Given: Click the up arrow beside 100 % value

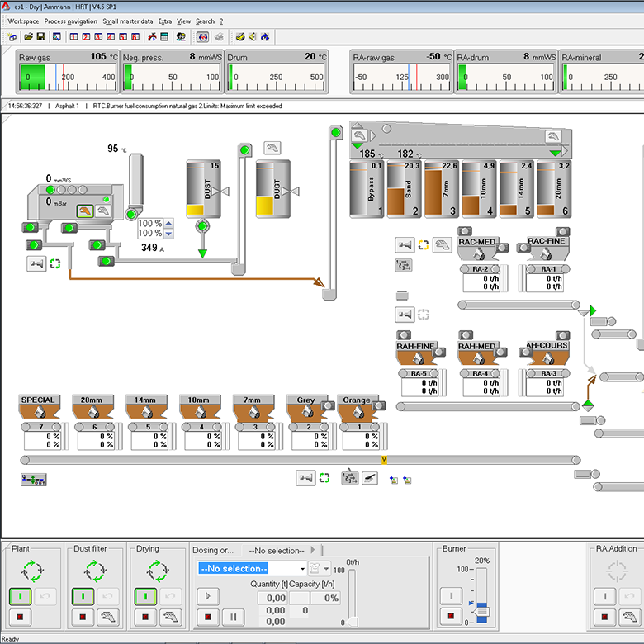Looking at the screenshot, I should (x=169, y=223).
